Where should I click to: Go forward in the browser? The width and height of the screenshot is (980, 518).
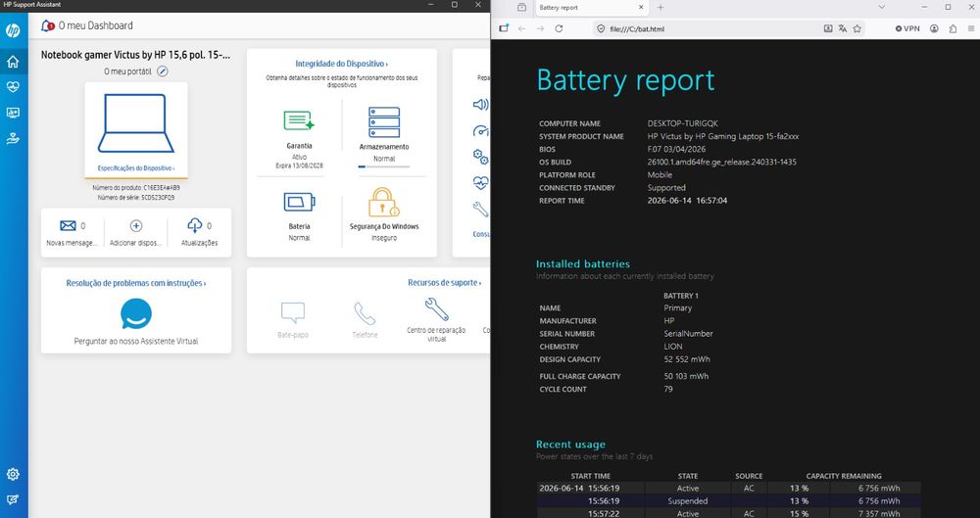click(x=540, y=28)
